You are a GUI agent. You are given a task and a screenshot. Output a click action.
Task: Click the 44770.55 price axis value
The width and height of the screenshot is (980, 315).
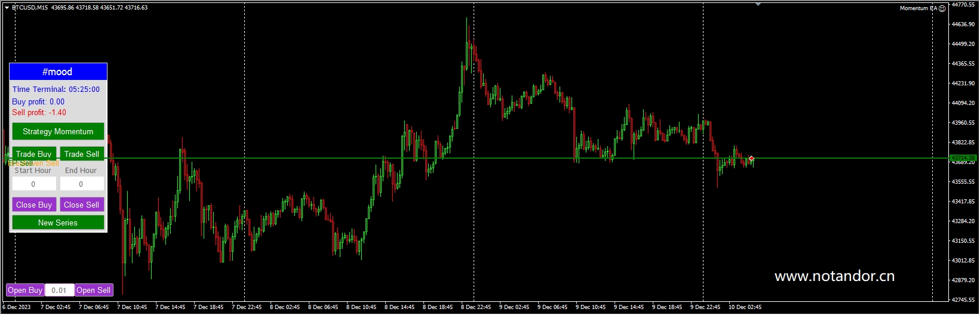pos(963,5)
